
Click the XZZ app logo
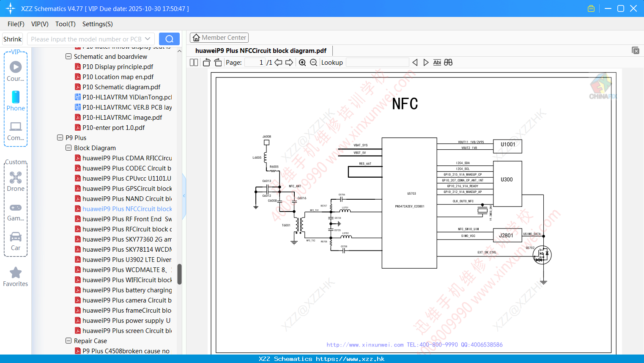pos(10,8)
